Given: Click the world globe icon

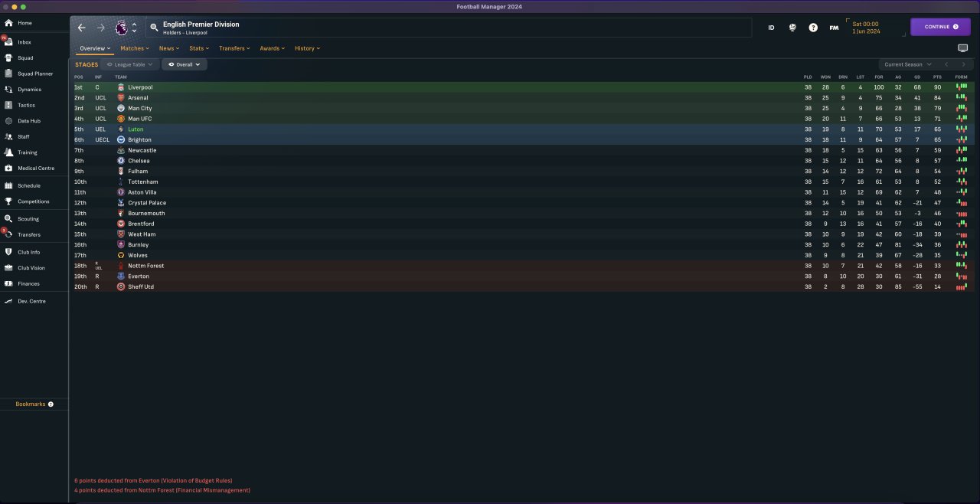Looking at the screenshot, I should [x=792, y=28].
